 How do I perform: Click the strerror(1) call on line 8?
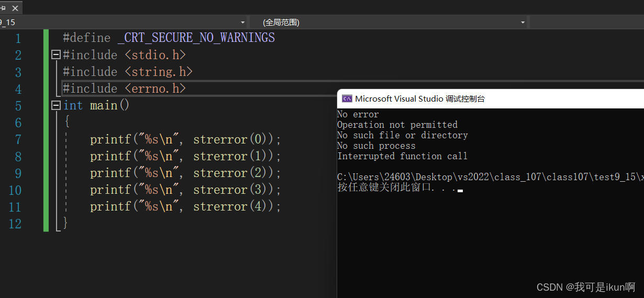pos(234,156)
